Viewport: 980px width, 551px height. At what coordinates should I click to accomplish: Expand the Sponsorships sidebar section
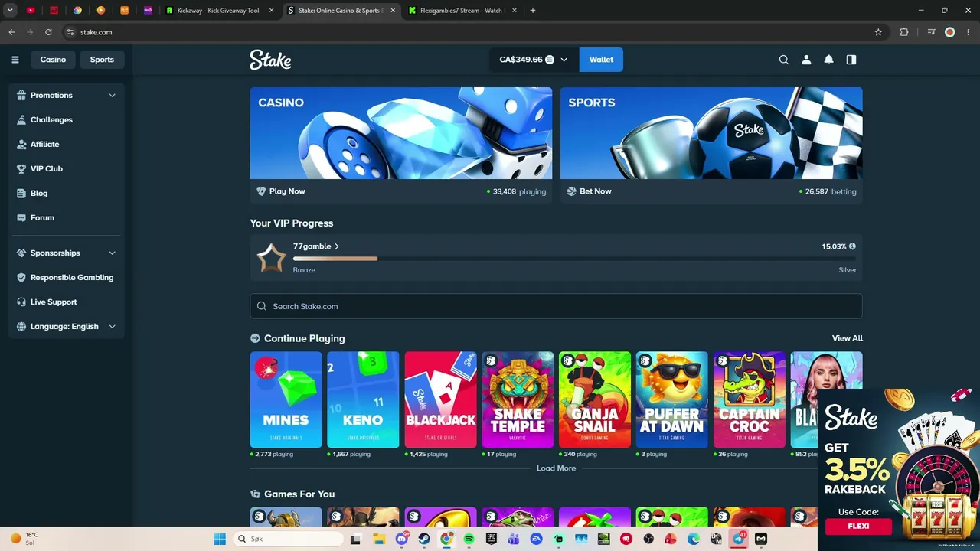(x=67, y=253)
